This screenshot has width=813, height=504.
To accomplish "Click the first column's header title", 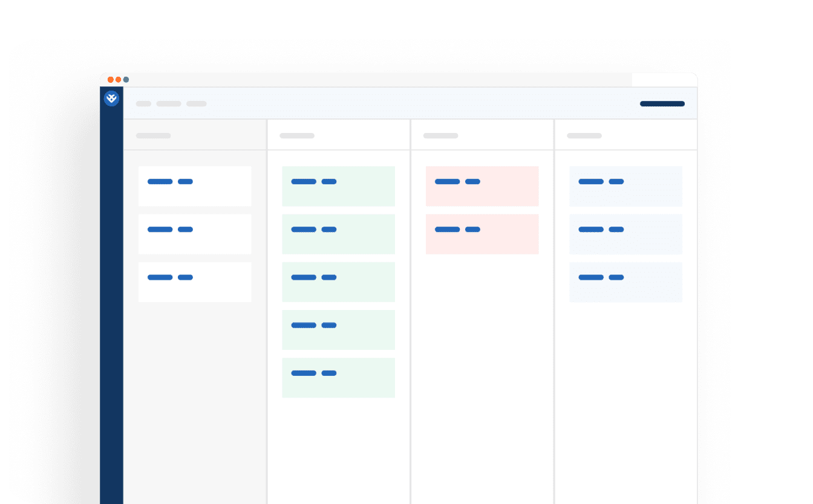I will [x=153, y=136].
